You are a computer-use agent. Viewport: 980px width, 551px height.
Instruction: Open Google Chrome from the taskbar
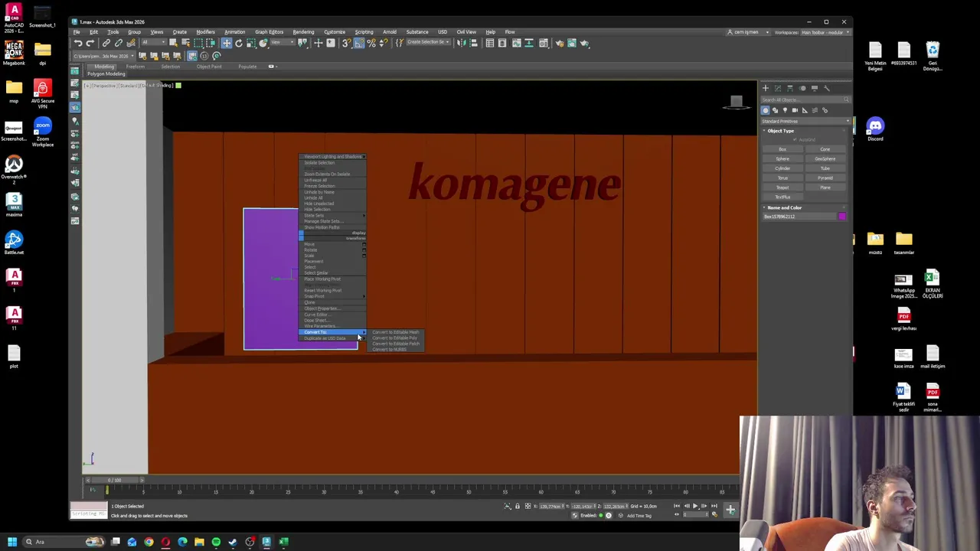(149, 542)
